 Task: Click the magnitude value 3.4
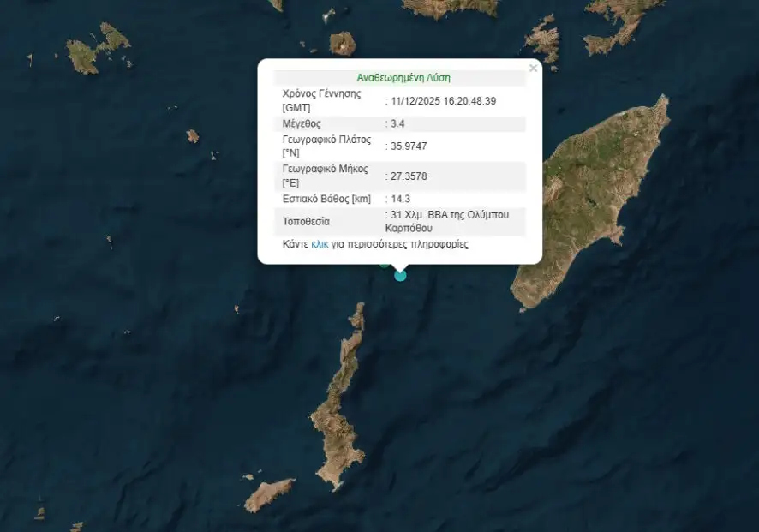tap(401, 123)
